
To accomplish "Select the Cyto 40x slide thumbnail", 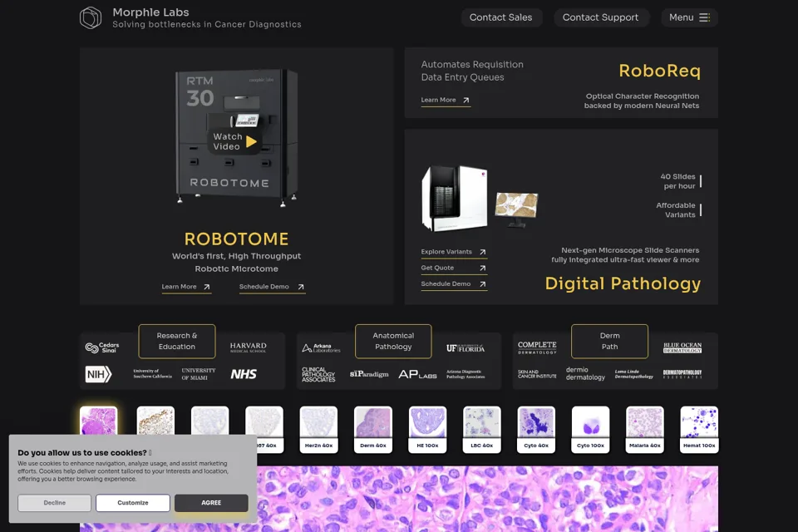I will (x=536, y=429).
